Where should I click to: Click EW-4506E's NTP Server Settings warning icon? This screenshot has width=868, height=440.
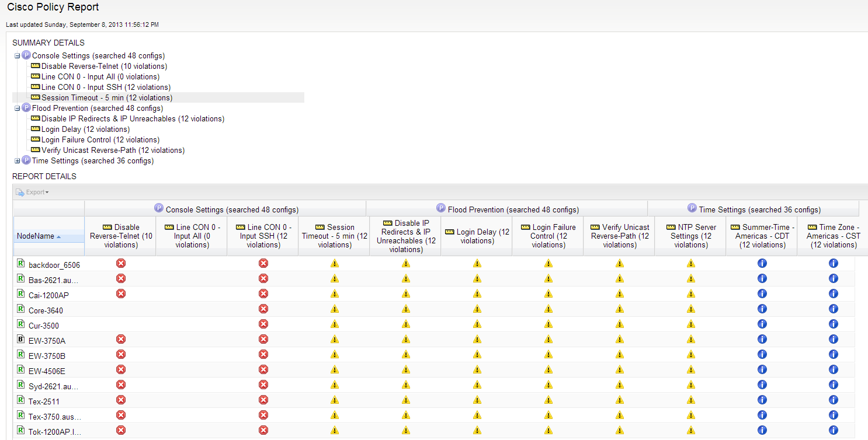coord(691,369)
